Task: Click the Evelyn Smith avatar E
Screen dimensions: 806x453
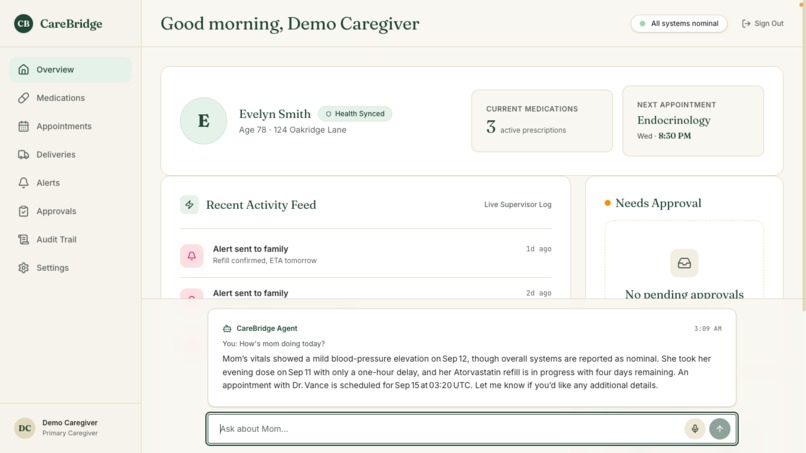Action: (204, 121)
